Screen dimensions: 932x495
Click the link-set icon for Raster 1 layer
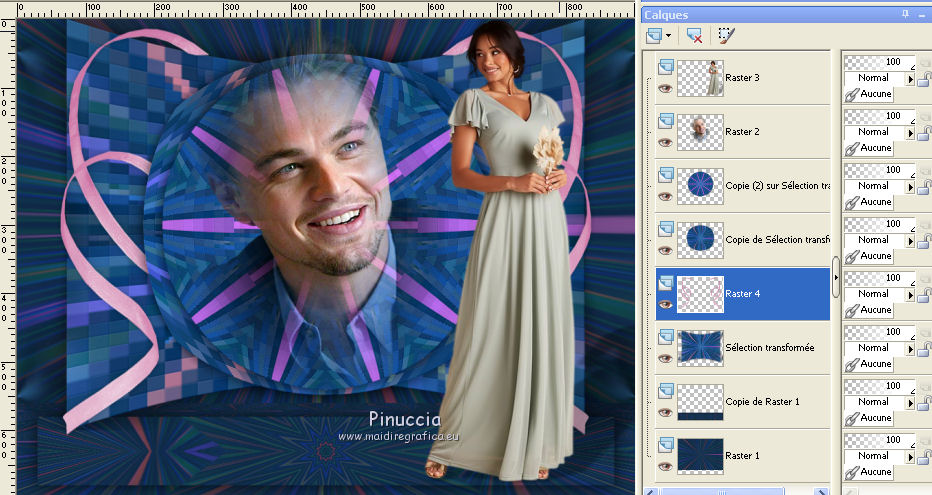click(x=852, y=472)
